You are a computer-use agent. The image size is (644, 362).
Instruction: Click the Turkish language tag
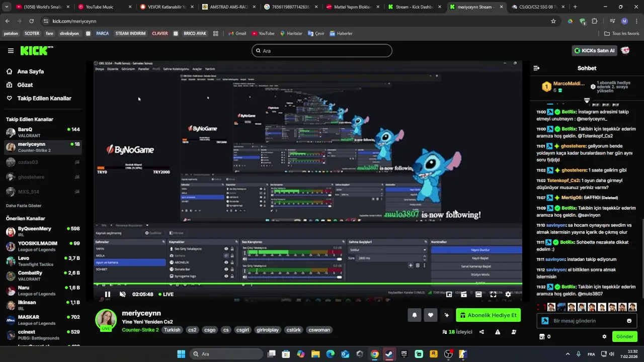click(x=172, y=330)
